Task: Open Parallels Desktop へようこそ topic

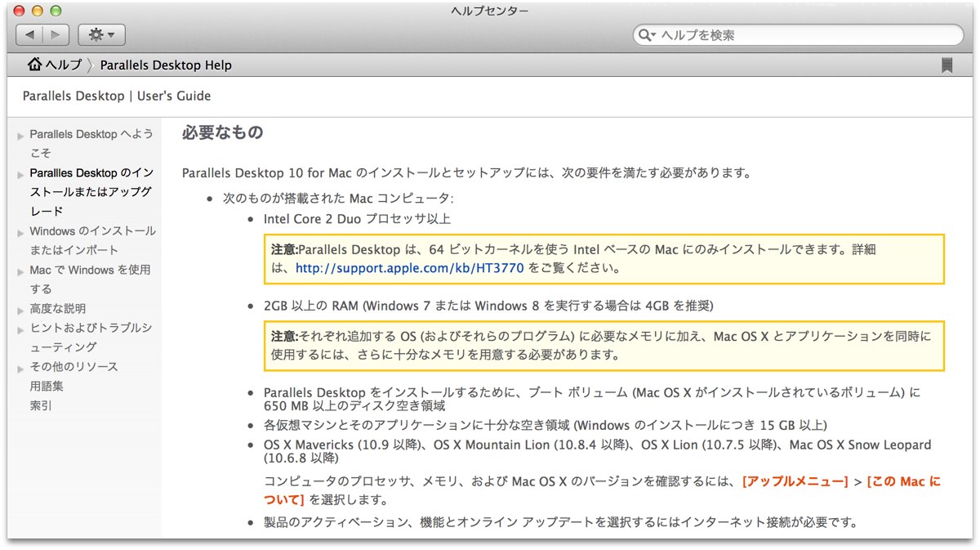Action: coord(91,143)
